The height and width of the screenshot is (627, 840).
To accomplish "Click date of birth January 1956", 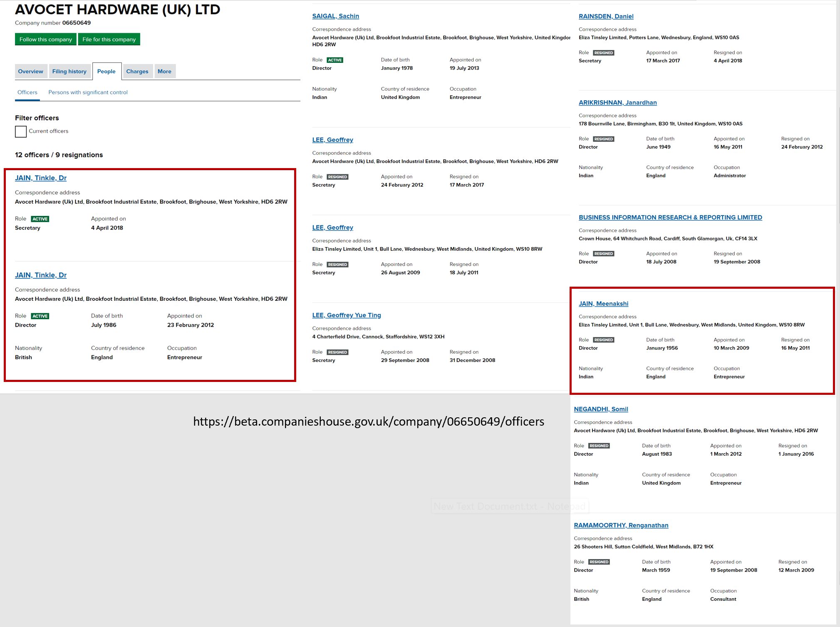I will point(662,348).
